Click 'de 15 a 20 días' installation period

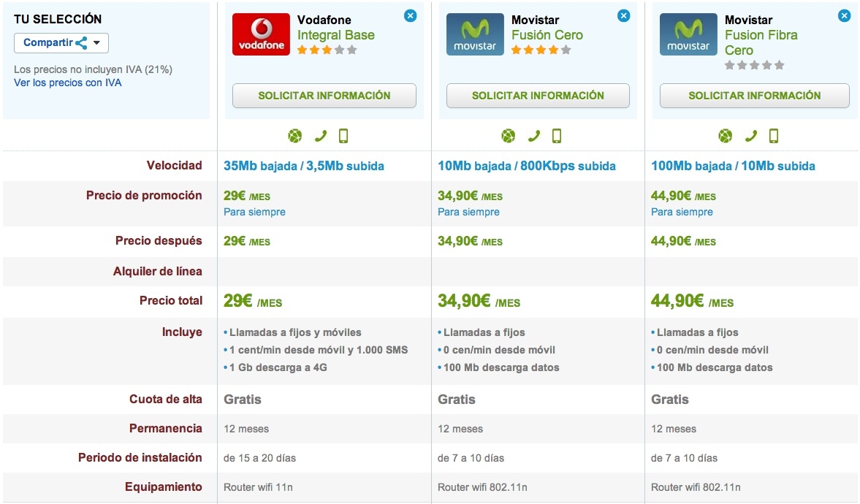[x=259, y=458]
